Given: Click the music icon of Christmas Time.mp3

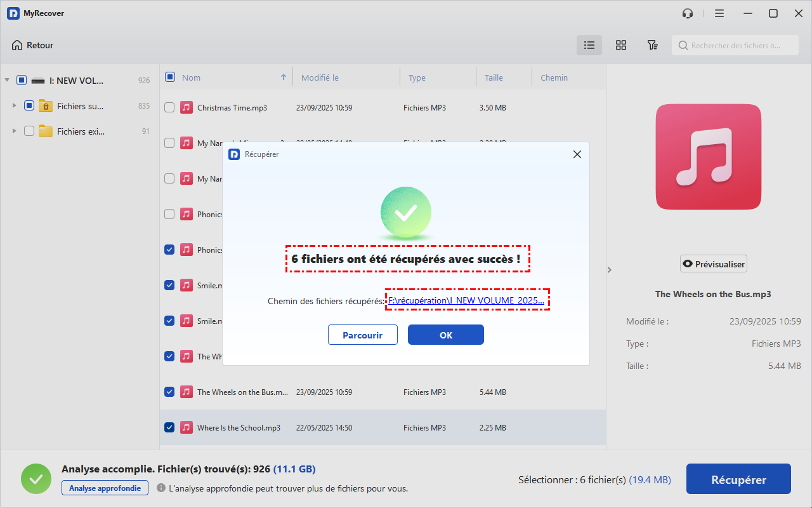Looking at the screenshot, I should (x=186, y=108).
